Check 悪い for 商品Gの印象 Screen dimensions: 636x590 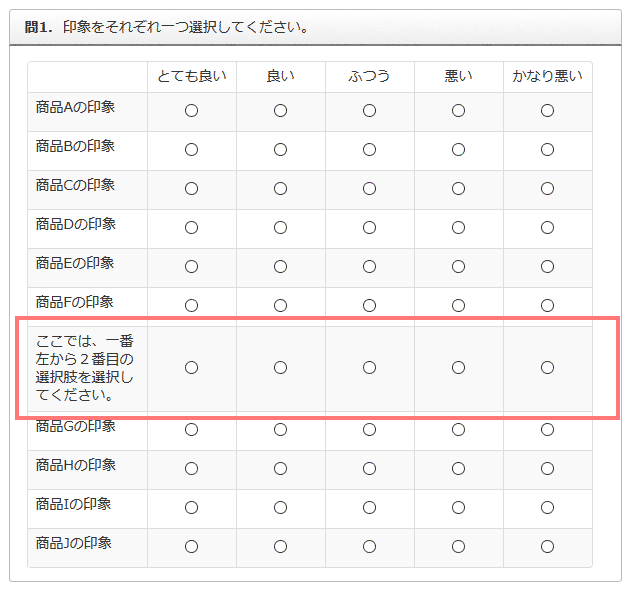(x=458, y=429)
